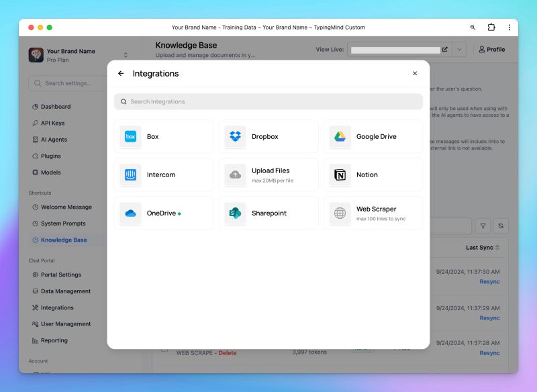This screenshot has width=537, height=392.
Task: Open live link external icon
Action: [x=445, y=50]
